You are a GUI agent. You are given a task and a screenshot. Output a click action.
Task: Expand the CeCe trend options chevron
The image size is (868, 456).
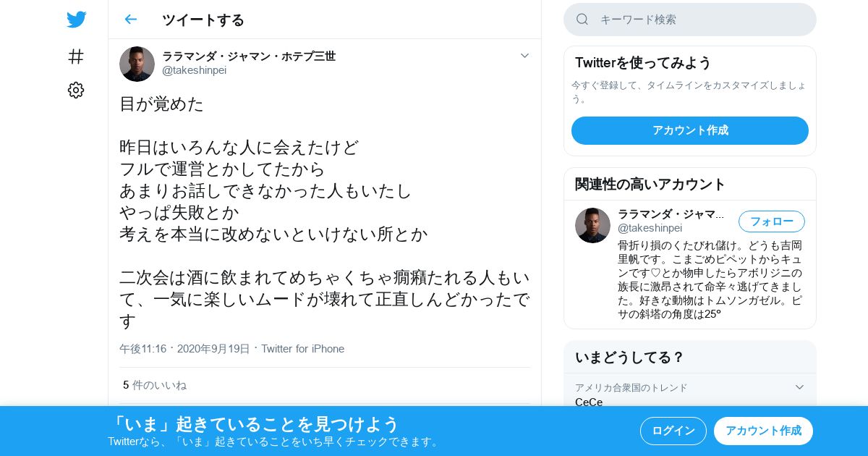pyautogui.click(x=799, y=387)
